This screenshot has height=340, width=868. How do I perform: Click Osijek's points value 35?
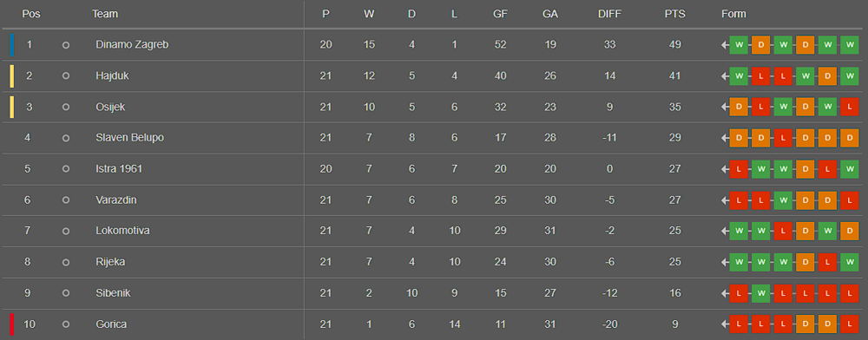point(674,108)
